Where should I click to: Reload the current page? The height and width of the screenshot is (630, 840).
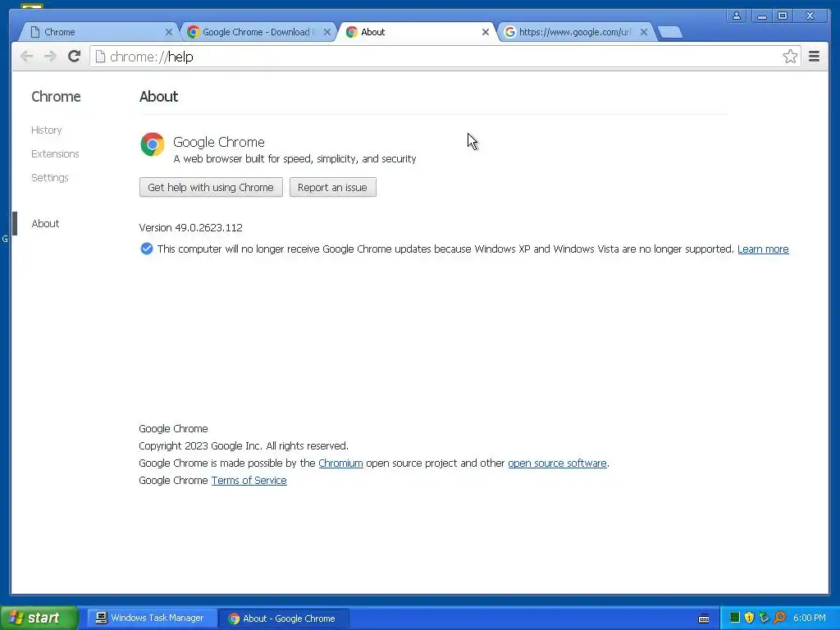74,57
